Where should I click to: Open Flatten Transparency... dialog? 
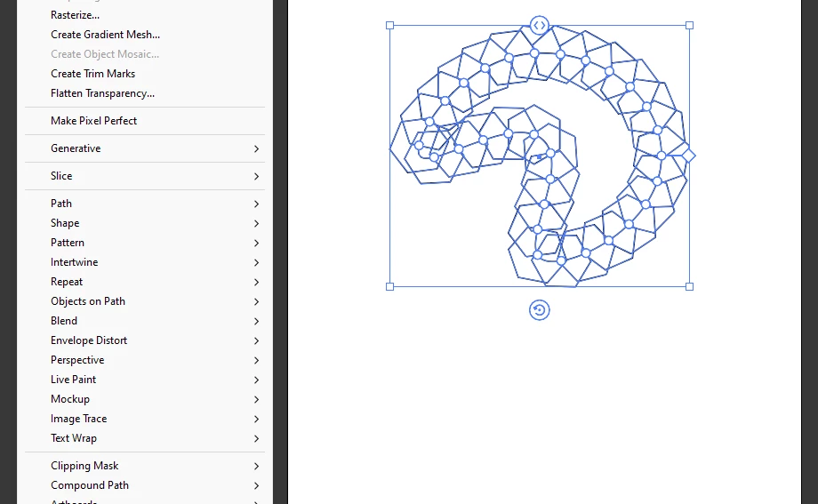click(x=145, y=93)
